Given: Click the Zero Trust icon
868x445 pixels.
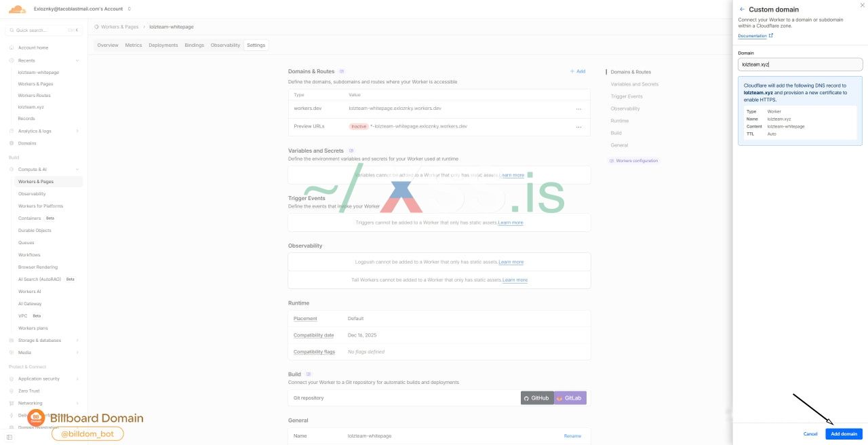Looking at the screenshot, I should 12,391.
